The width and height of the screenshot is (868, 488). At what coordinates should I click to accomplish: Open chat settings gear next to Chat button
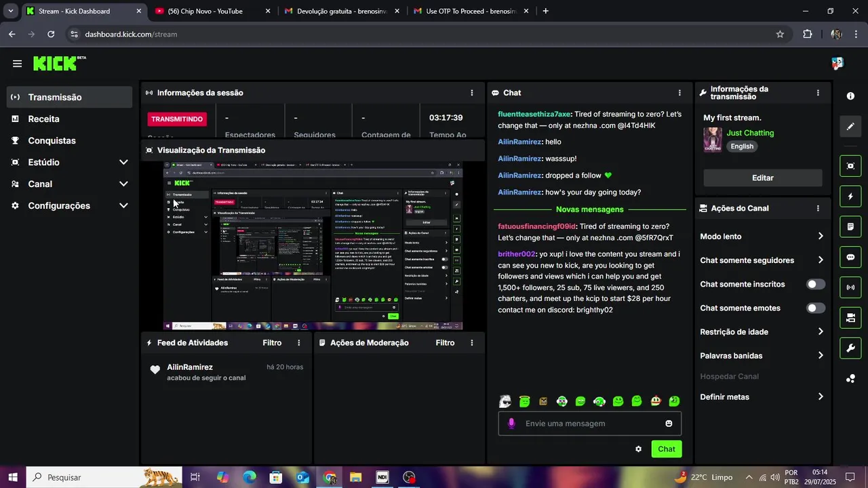(x=638, y=449)
